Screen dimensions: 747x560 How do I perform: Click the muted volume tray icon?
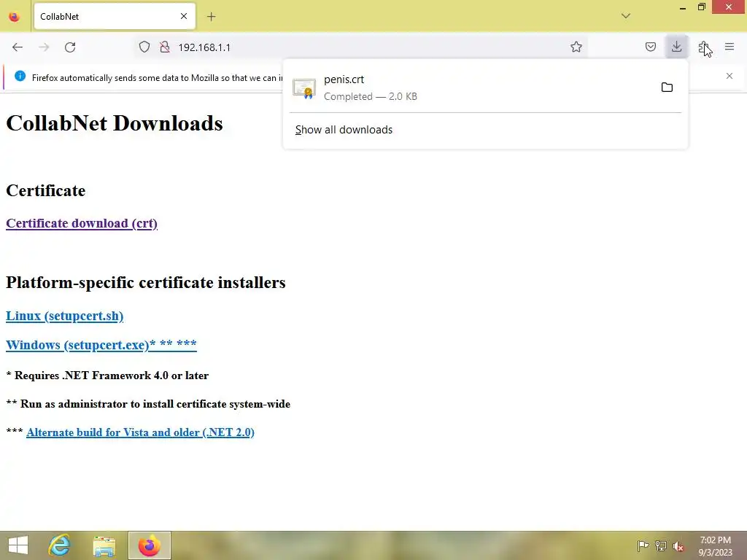pos(678,546)
